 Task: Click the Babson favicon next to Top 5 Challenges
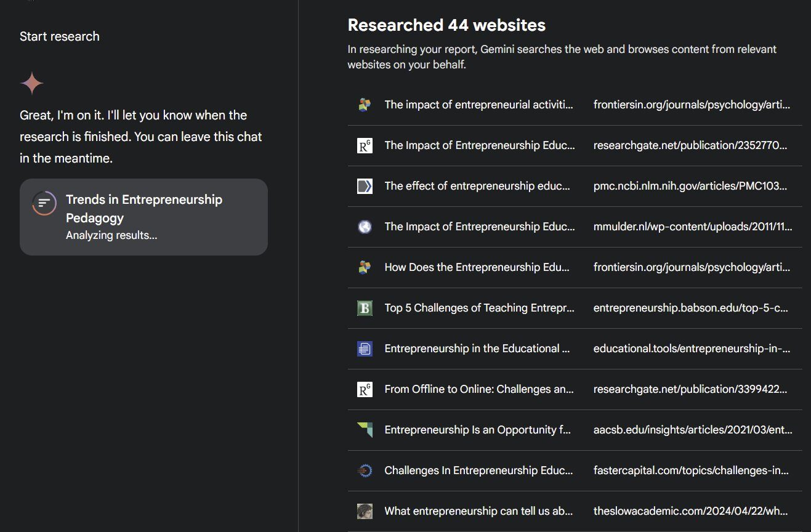[x=365, y=308]
